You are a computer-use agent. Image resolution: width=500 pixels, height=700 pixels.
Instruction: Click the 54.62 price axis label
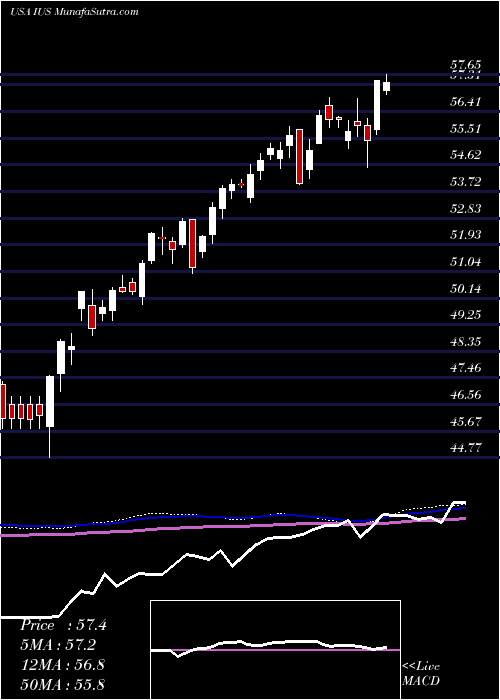click(x=466, y=155)
